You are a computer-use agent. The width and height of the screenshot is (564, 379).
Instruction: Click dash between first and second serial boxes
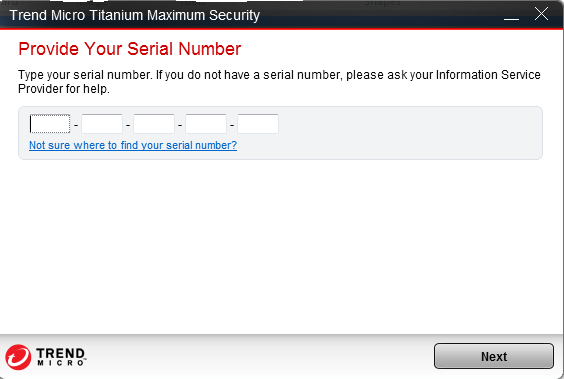(x=76, y=125)
